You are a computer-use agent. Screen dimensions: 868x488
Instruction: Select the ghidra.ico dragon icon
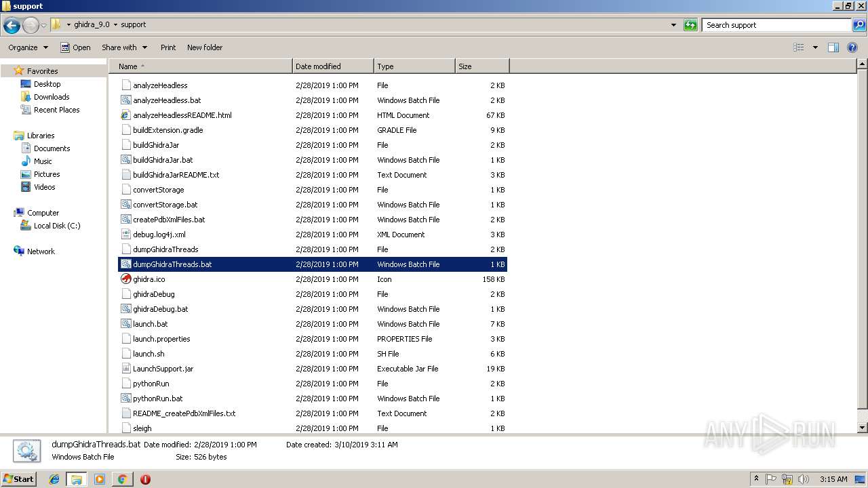(125, 279)
